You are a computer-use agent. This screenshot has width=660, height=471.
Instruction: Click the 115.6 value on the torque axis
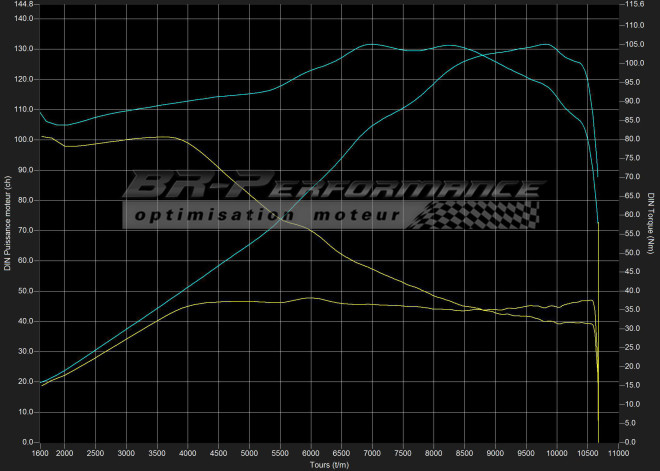pos(636,5)
